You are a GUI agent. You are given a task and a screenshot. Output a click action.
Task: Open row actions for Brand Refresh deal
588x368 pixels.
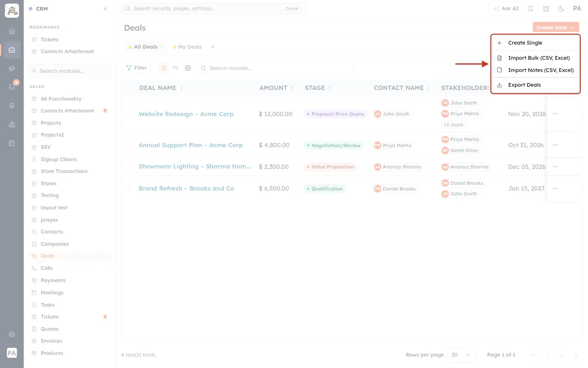click(x=555, y=188)
